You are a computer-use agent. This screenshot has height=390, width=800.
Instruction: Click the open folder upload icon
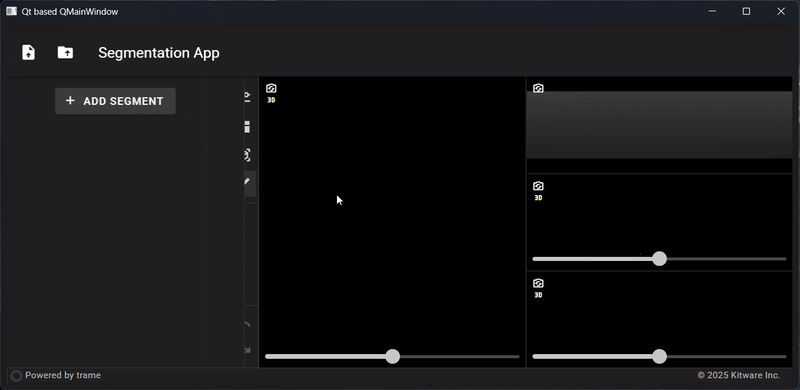(x=65, y=52)
